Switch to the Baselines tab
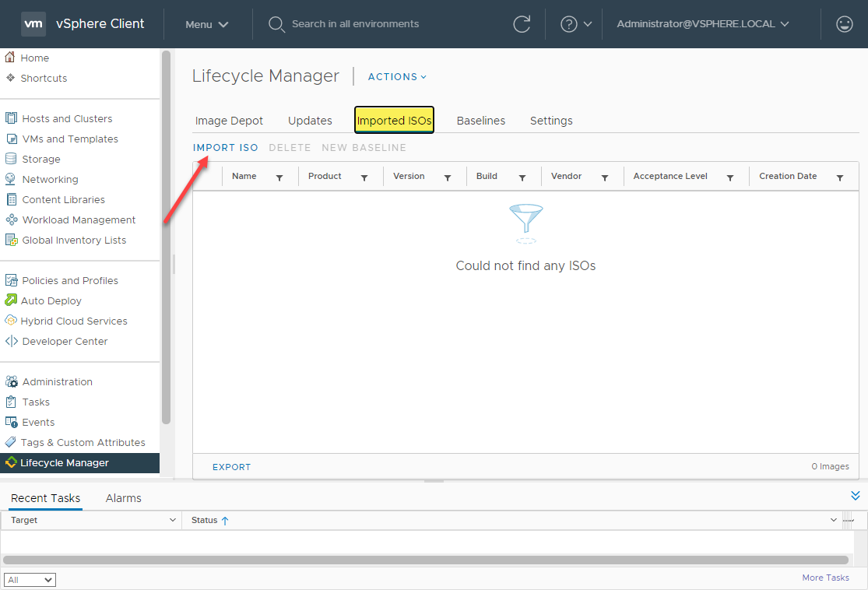868x590 pixels. coord(481,121)
